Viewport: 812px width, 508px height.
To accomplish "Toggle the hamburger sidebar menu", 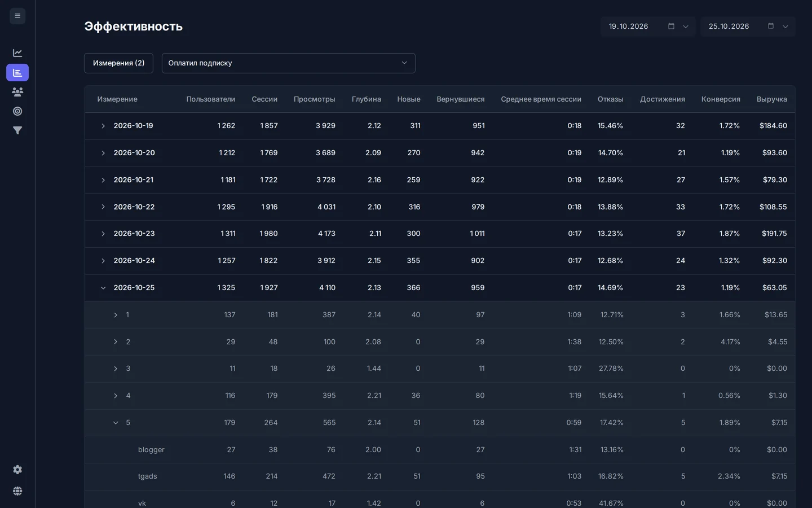I will click(x=17, y=16).
